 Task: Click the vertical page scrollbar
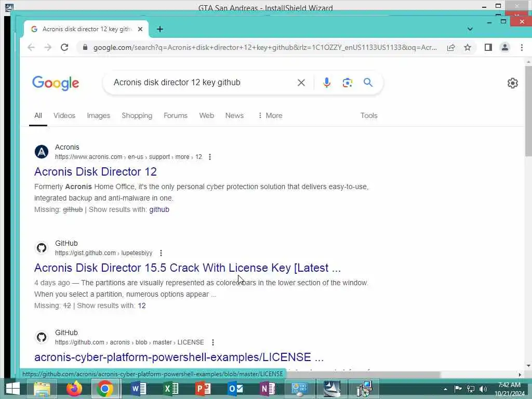528,111
